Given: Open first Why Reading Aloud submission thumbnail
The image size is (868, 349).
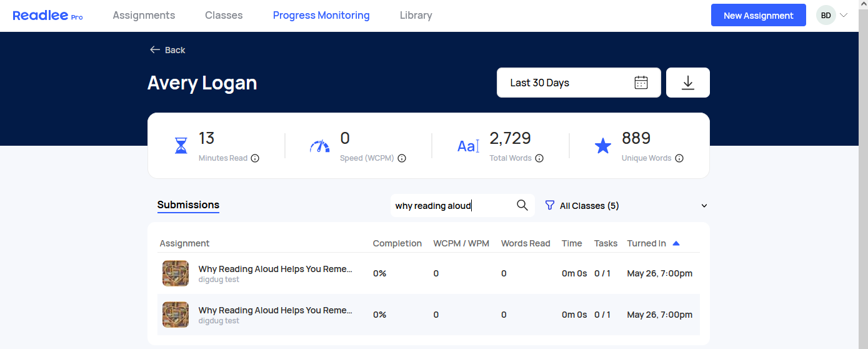Looking at the screenshot, I should [x=176, y=273].
